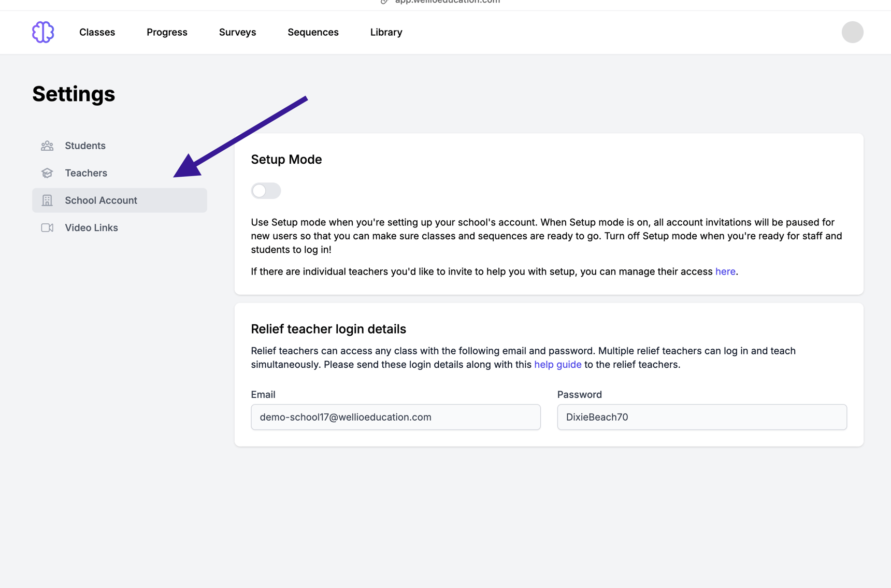This screenshot has height=588, width=891.
Task: Open the Progress page
Action: 167,32
